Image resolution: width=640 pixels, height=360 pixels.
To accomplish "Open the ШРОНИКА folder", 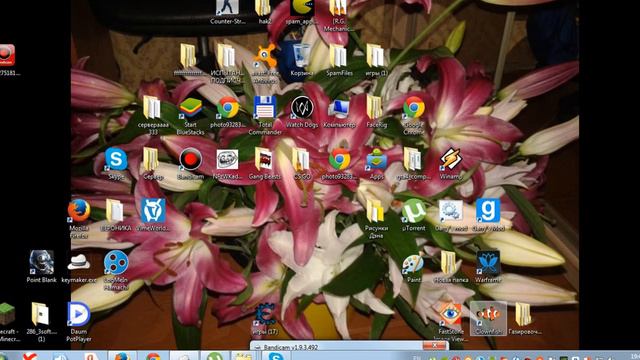I will click(116, 215).
